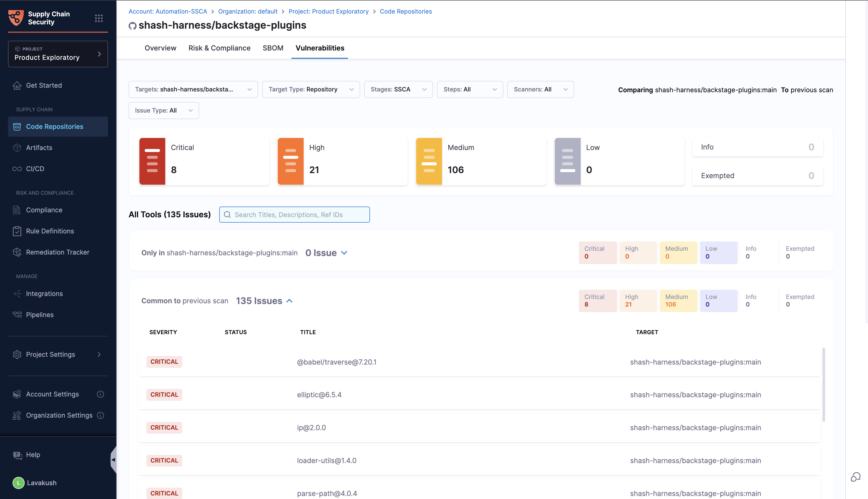
Task: Open the Target Type: Repository dropdown
Action: point(311,89)
